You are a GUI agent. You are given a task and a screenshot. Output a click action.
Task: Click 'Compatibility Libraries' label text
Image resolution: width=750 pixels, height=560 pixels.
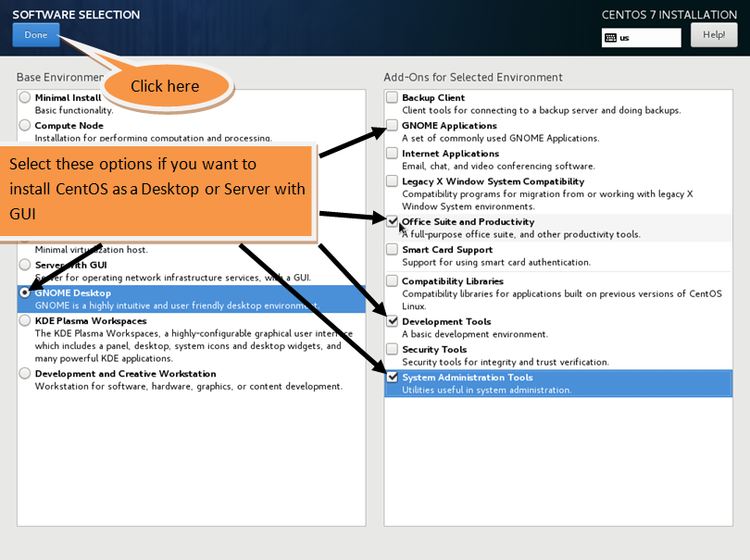click(x=453, y=280)
